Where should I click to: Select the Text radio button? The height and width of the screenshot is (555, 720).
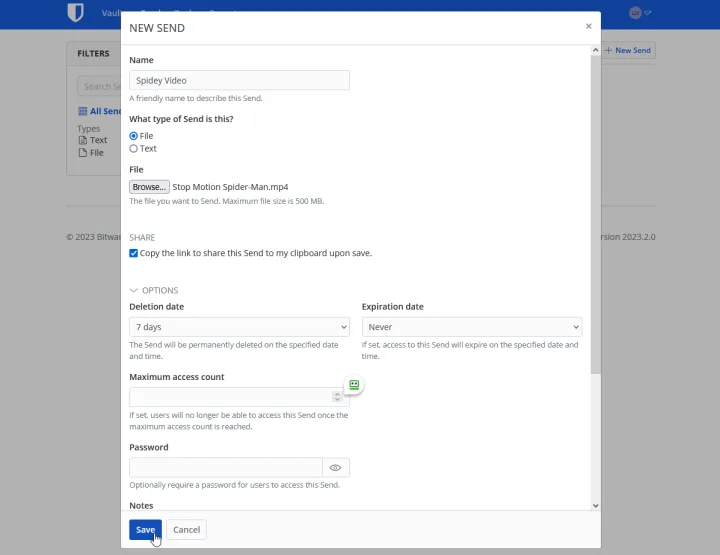coord(134,149)
